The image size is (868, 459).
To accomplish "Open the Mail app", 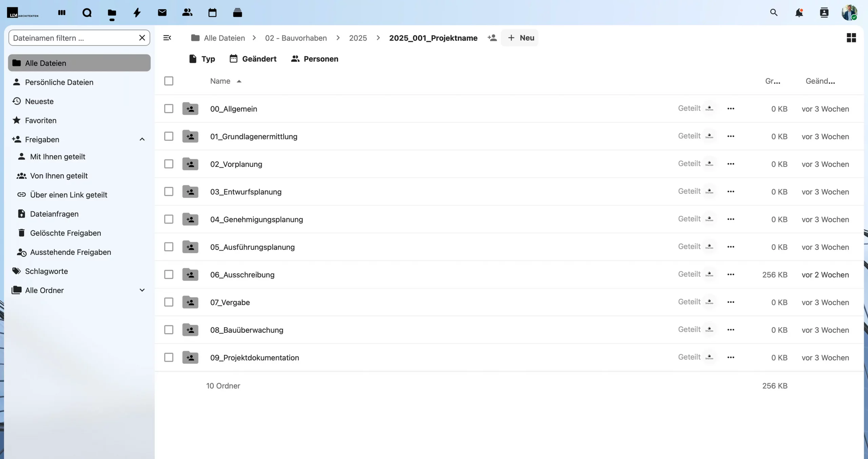I will click(162, 13).
